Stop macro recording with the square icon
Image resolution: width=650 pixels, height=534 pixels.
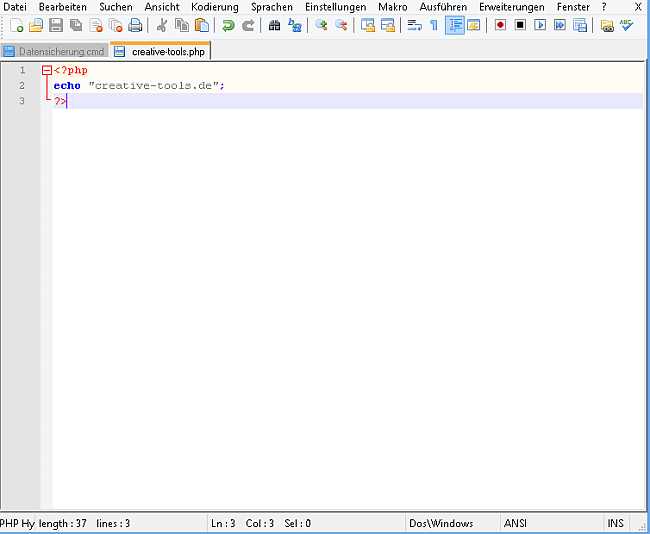pos(520,25)
